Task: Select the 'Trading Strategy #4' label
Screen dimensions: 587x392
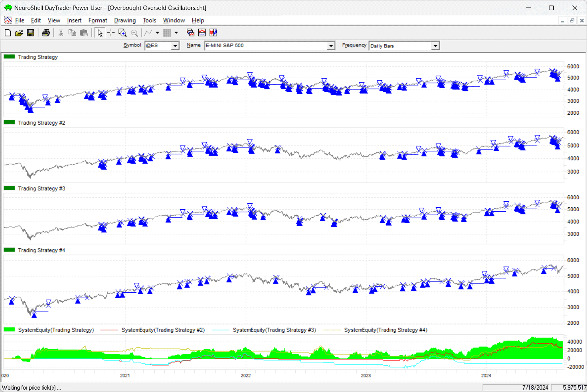Action: [42, 250]
